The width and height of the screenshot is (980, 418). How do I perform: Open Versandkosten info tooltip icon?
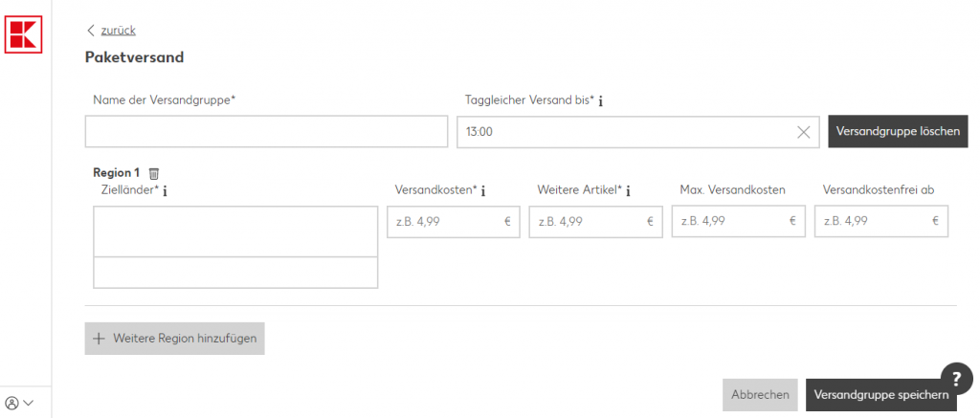483,191
